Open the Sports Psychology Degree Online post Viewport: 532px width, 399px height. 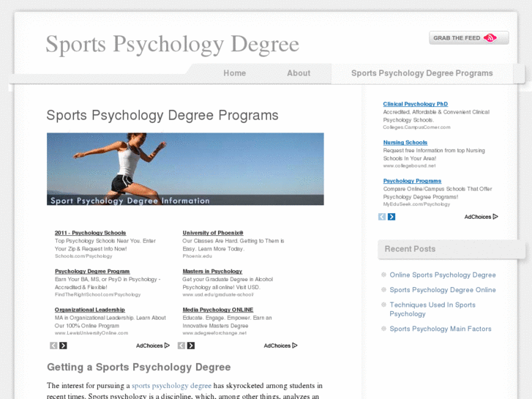point(443,290)
